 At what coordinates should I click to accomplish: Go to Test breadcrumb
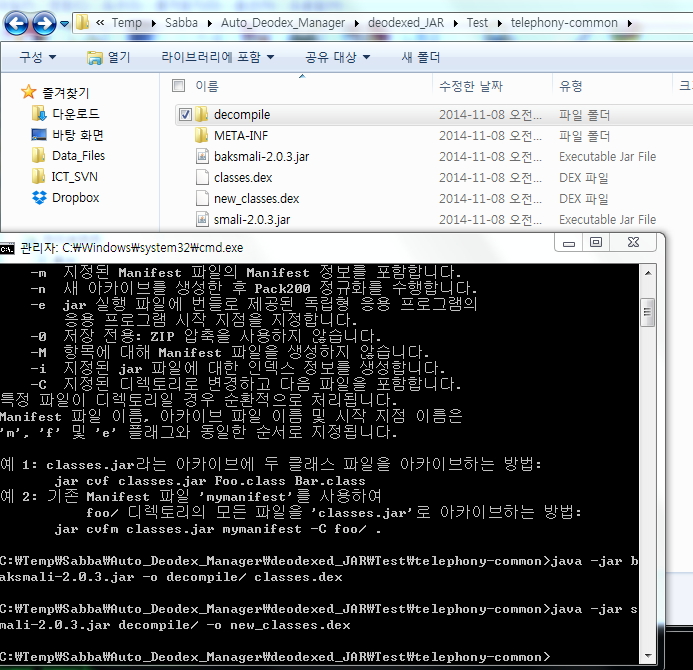point(477,23)
